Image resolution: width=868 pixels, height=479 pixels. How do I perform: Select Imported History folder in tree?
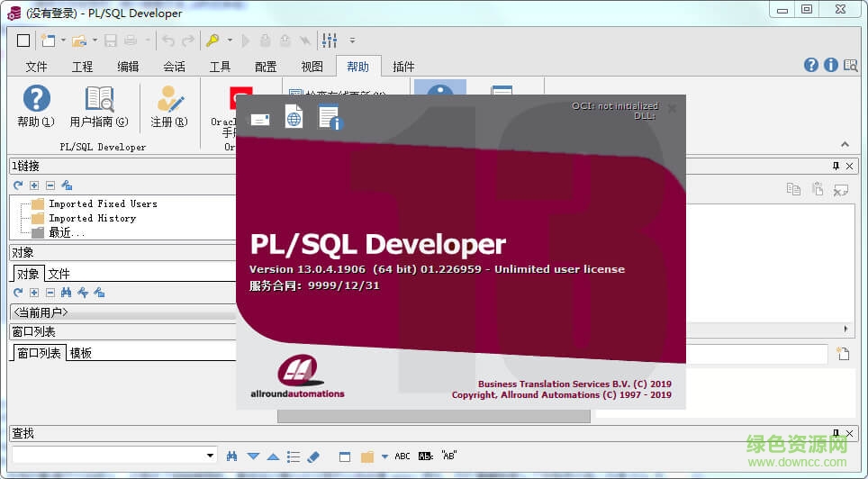pos(92,218)
